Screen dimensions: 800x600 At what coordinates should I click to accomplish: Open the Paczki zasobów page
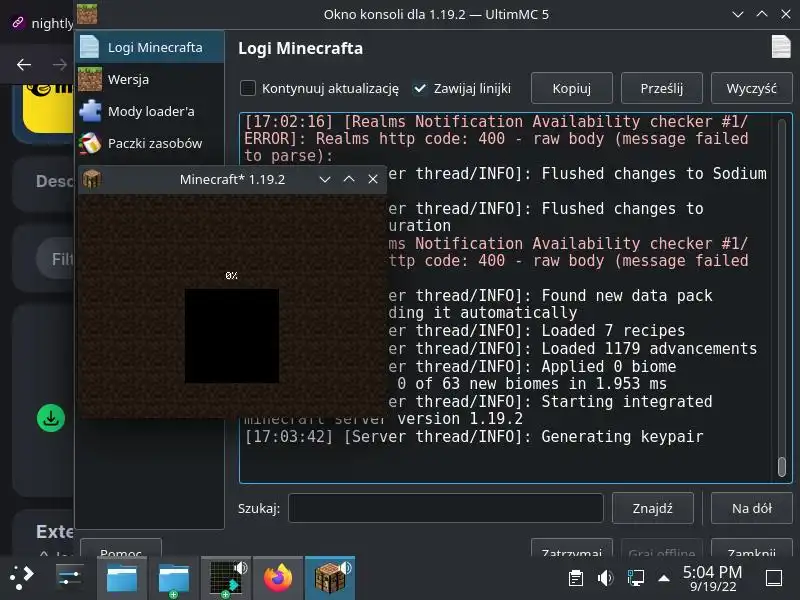pyautogui.click(x=149, y=143)
